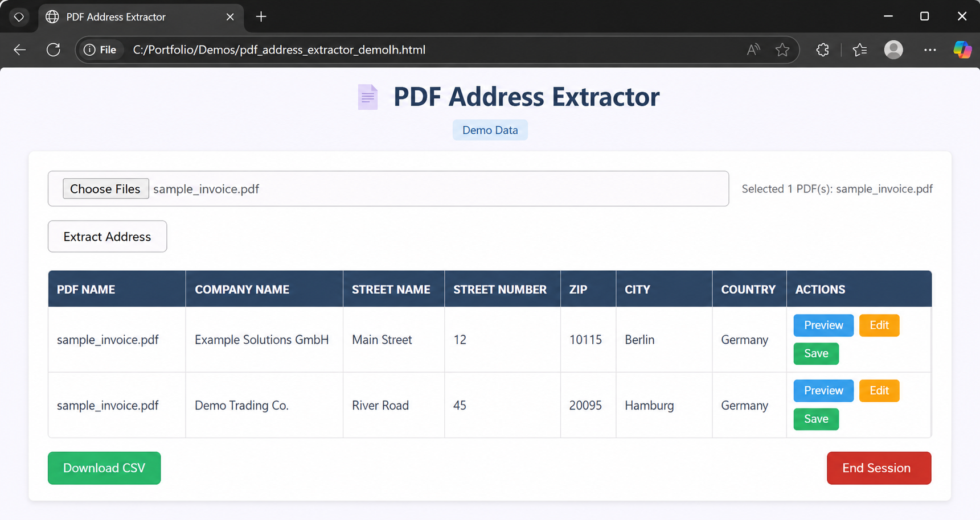Open the File site info indicator
Viewport: 980px width, 520px height.
coord(100,50)
